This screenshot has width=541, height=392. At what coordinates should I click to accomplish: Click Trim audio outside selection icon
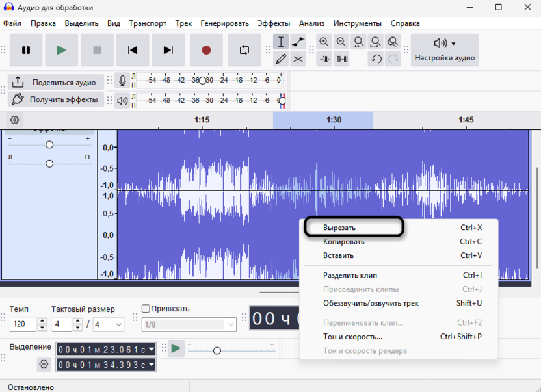click(324, 59)
